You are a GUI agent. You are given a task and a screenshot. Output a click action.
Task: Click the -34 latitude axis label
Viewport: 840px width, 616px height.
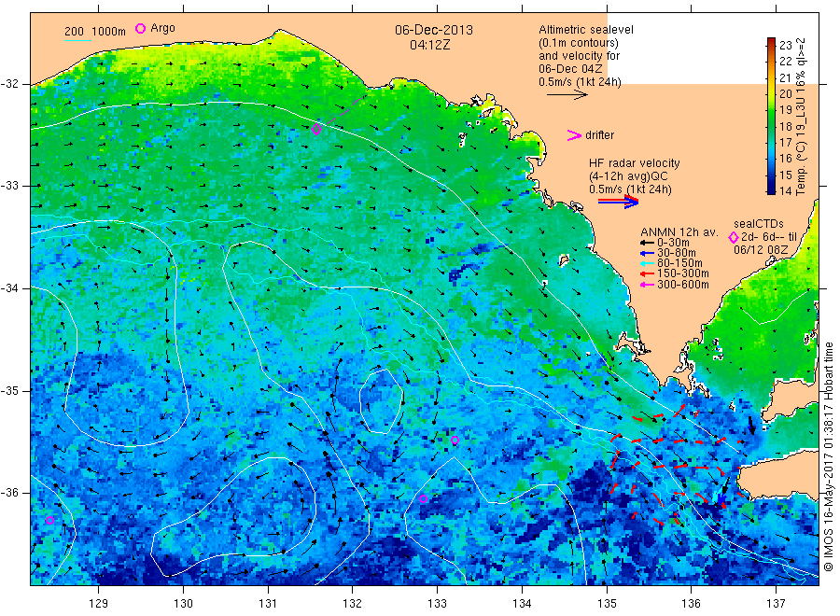9,288
